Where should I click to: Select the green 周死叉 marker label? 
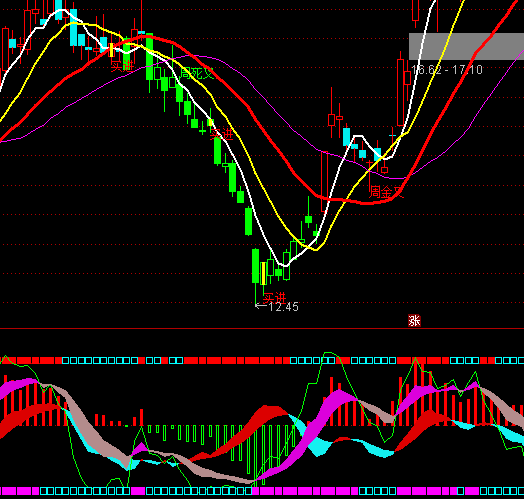[197, 73]
